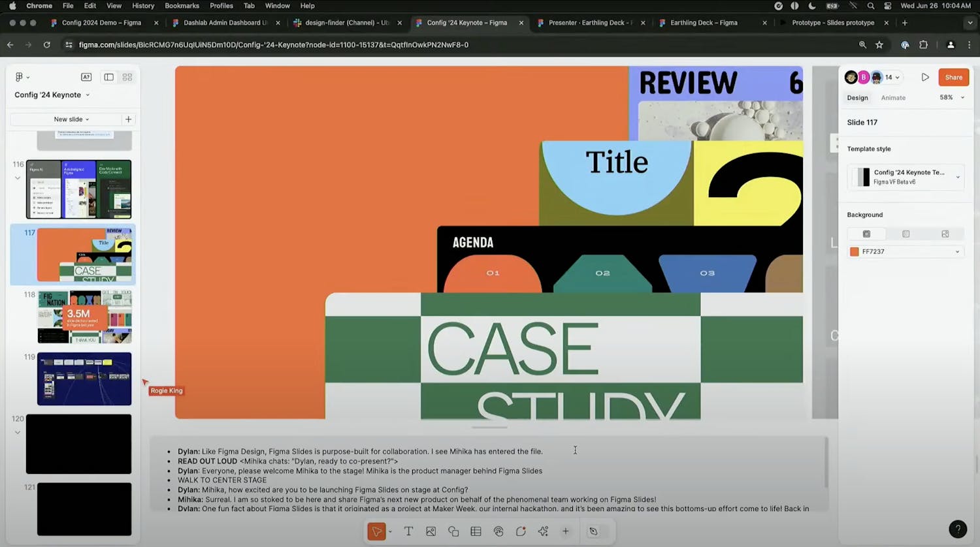Select the Text tool in bottom toolbar
The image size is (980, 547).
408,531
